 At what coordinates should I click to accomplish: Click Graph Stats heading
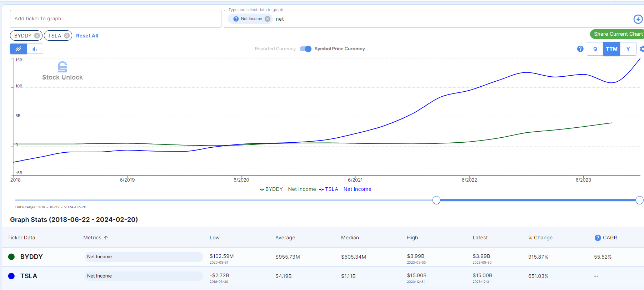click(74, 220)
